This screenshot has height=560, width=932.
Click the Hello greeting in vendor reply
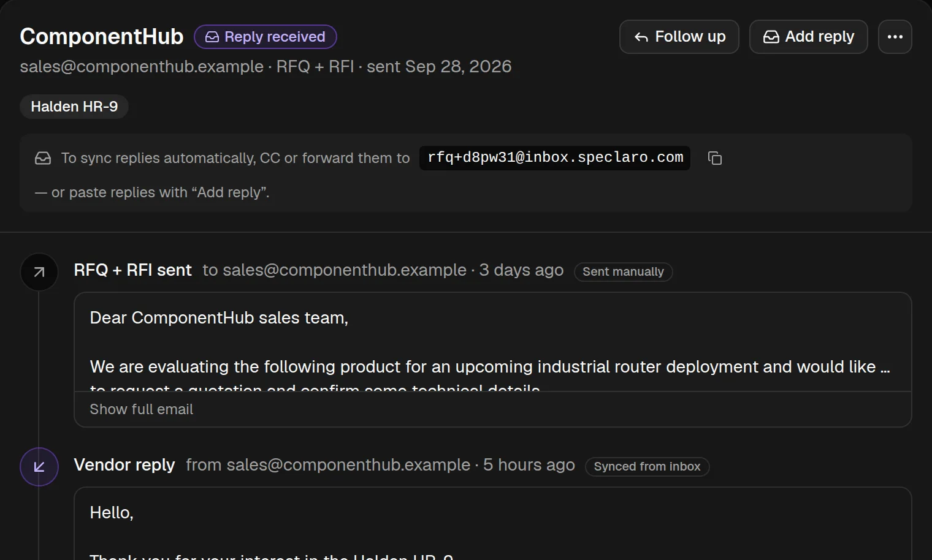(x=112, y=513)
